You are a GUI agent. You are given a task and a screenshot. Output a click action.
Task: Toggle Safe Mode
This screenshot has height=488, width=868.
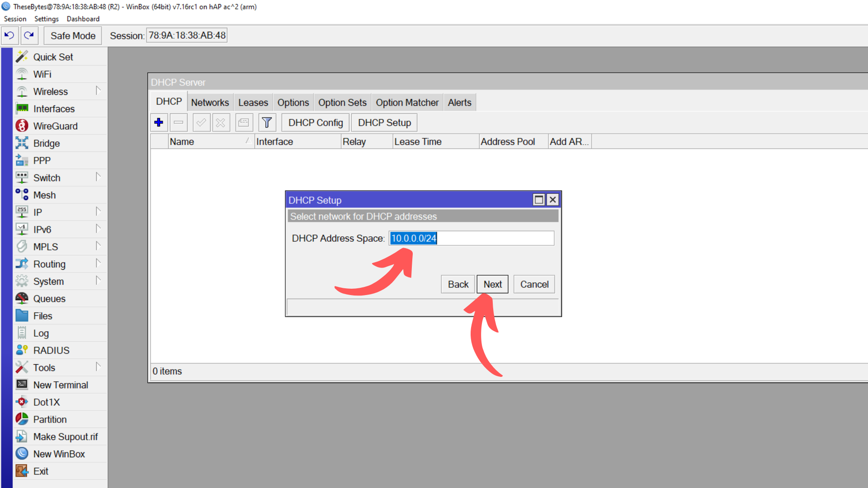pyautogui.click(x=72, y=35)
